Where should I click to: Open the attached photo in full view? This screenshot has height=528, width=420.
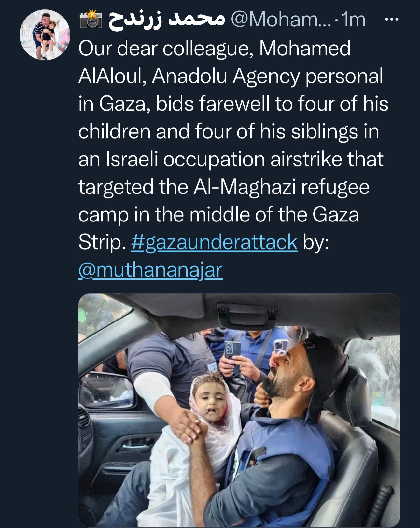click(x=239, y=410)
